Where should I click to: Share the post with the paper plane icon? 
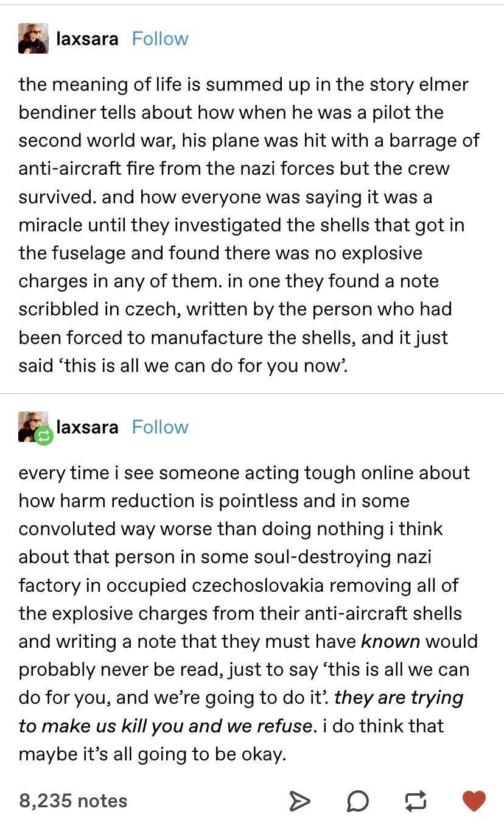(298, 801)
